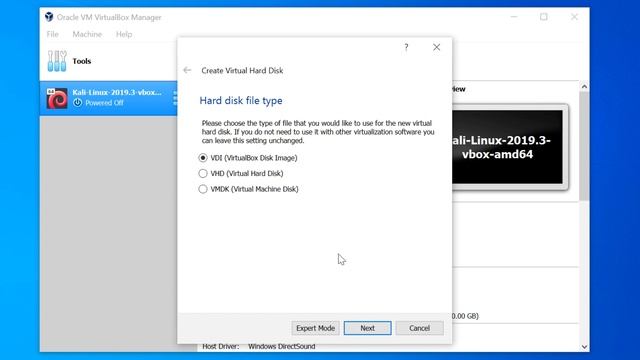
Task: Click the 'Host Driver:' label
Action: [221, 347]
